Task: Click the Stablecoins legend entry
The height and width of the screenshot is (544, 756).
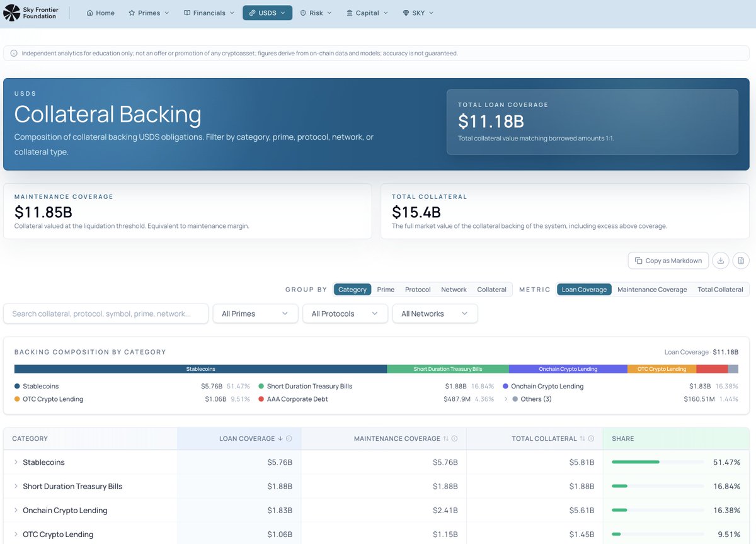Action: coord(132,386)
